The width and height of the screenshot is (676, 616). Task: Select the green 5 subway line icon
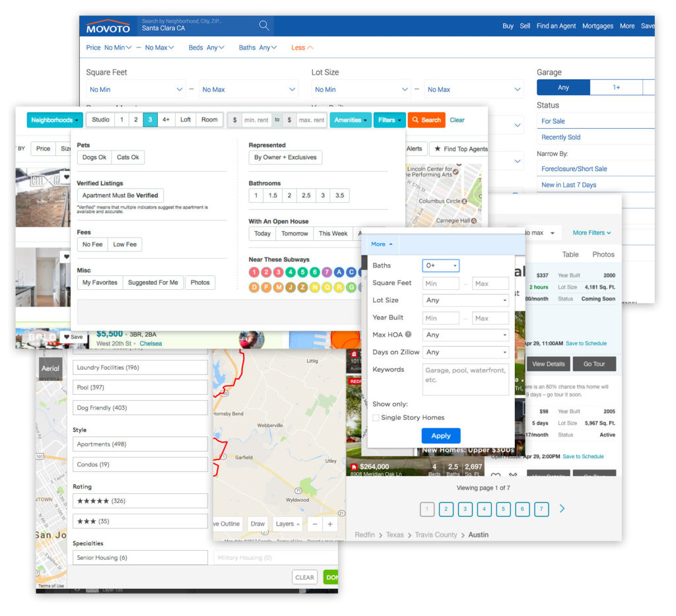pos(302,272)
